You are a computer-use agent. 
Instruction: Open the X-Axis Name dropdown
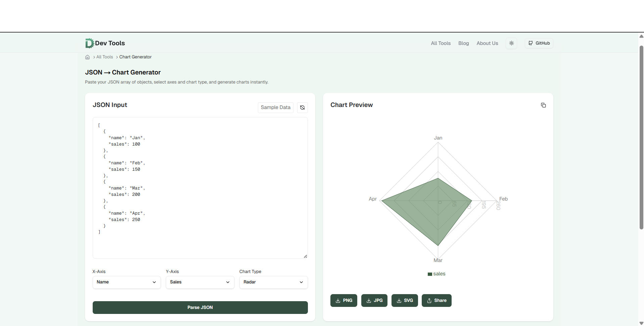pos(126,282)
